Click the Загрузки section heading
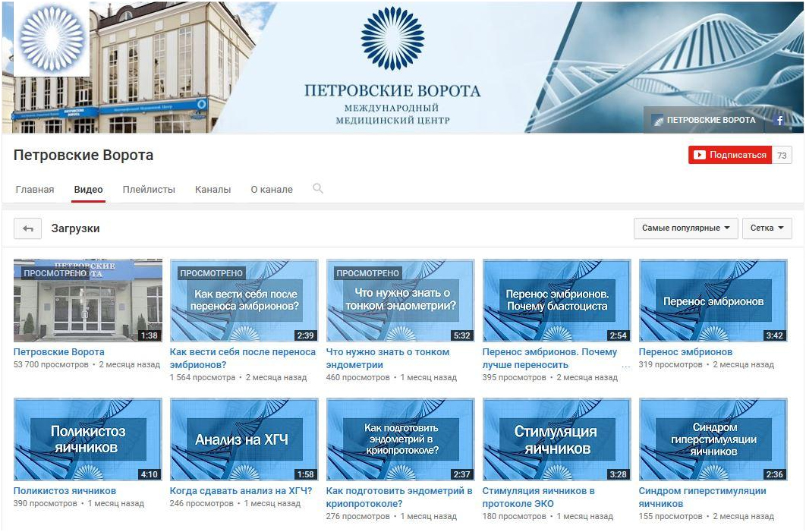This screenshot has height=532, width=806. point(76,228)
